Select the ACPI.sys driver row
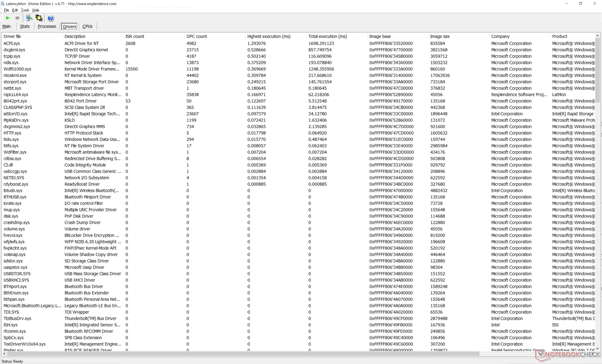The image size is (602, 364). (12, 44)
